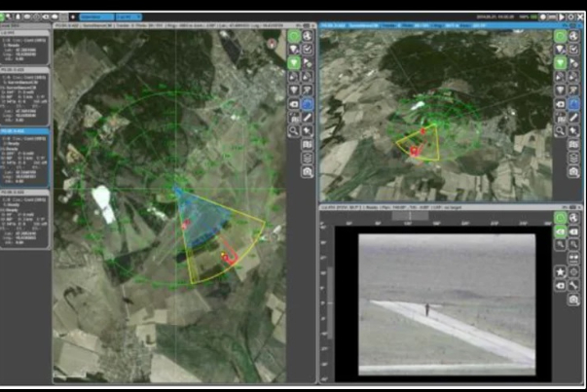Toggle the green power button in left map toolbar
This screenshot has width=587, height=392.
(x=294, y=35)
